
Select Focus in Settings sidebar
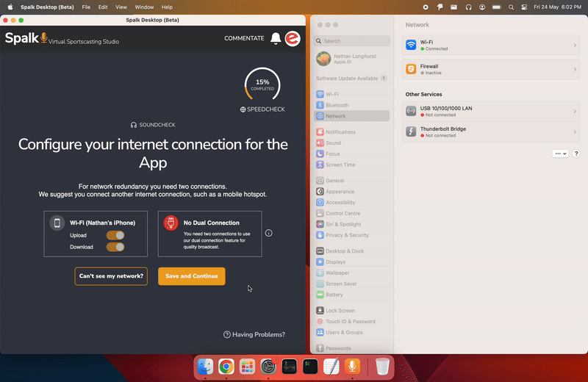click(x=352, y=154)
